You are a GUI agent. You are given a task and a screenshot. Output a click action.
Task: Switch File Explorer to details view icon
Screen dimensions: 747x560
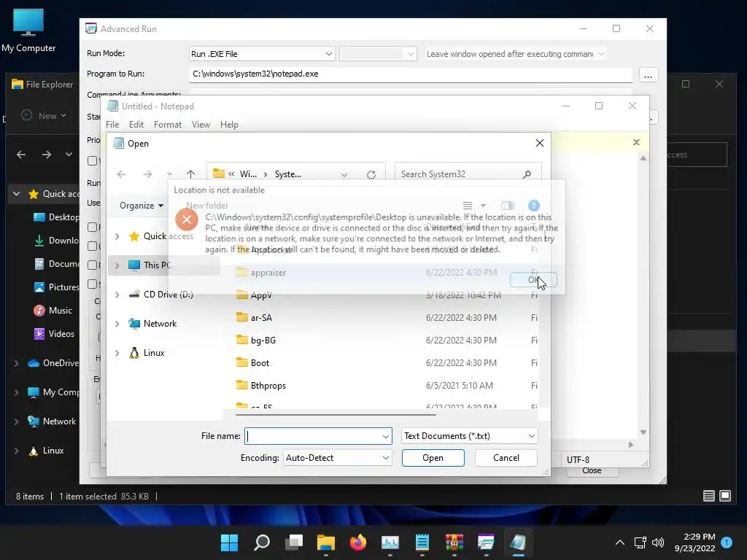click(709, 496)
